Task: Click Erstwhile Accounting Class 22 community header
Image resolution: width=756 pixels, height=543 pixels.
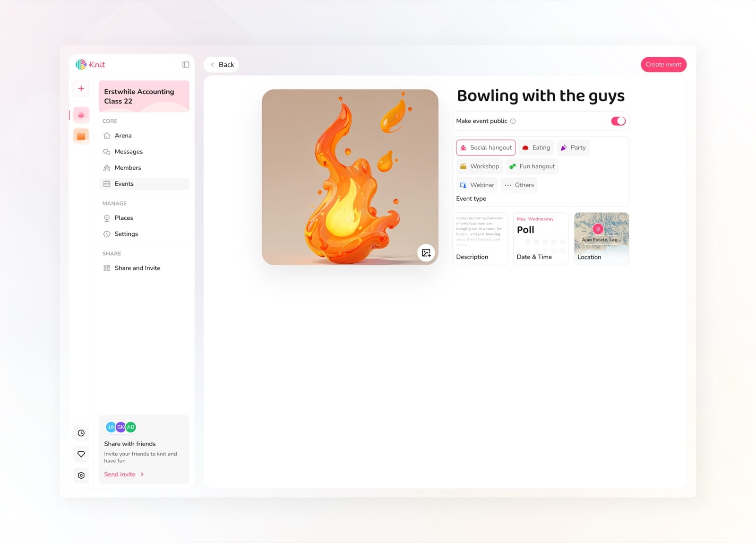Action: coord(144,96)
